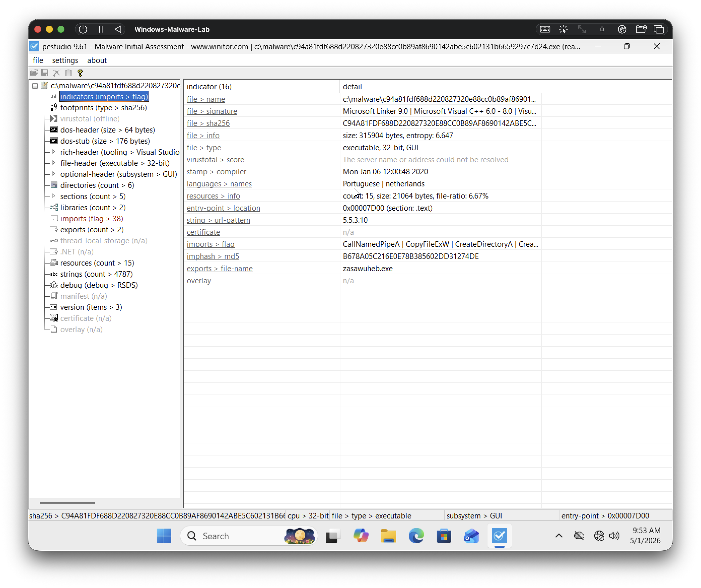Select debug (debug > RSDS) tree item
The width and height of the screenshot is (701, 588).
tap(99, 285)
